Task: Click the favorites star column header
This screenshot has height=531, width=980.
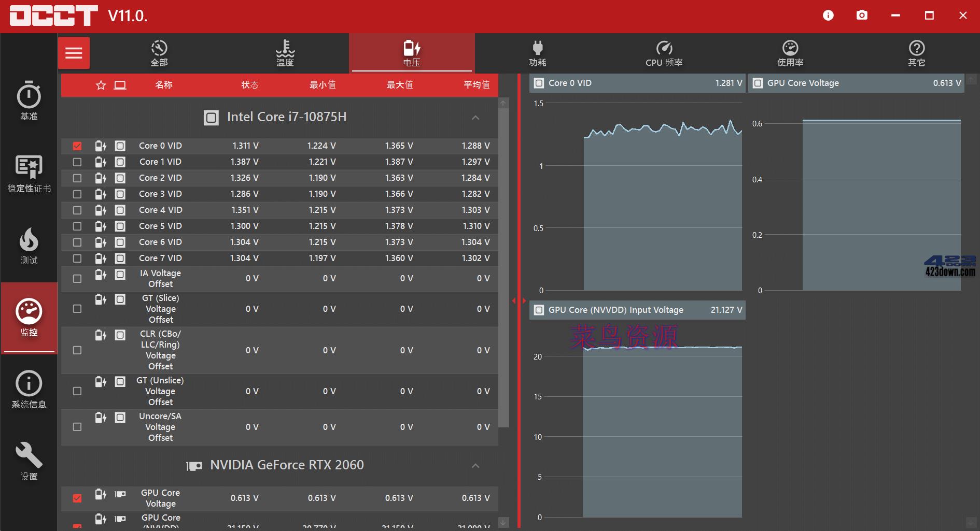Action: 101,85
